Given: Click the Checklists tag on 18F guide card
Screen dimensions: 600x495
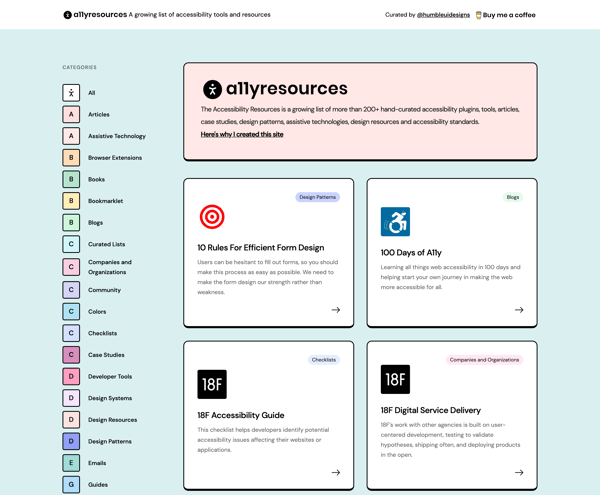Looking at the screenshot, I should [324, 360].
